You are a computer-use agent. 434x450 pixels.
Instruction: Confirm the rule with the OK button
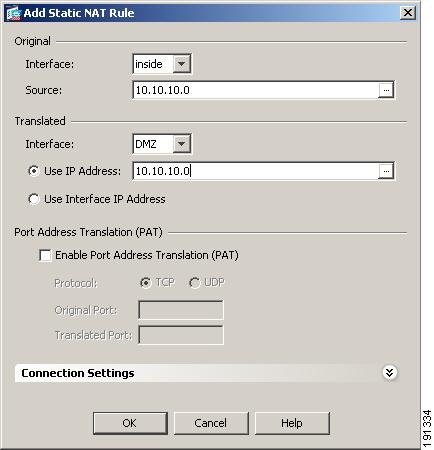130,423
